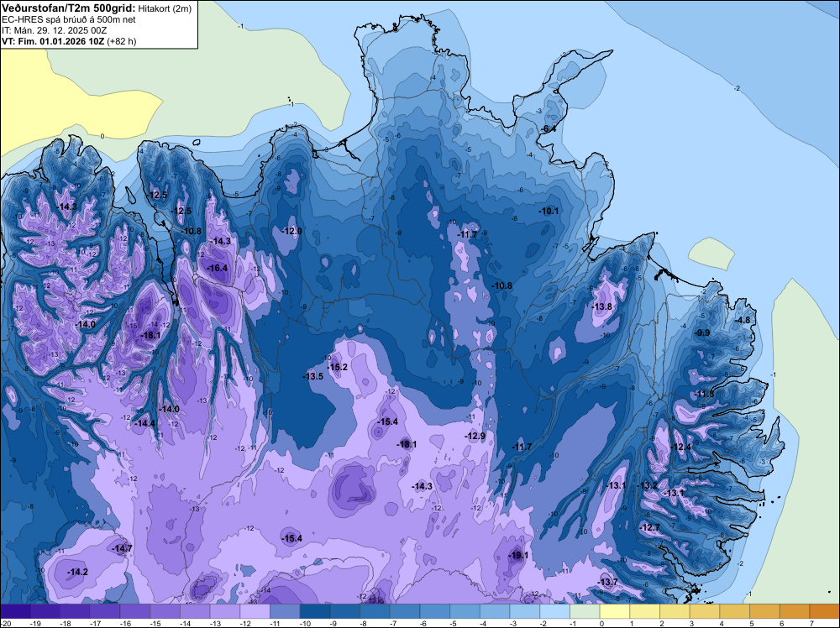The height and width of the screenshot is (628, 840).
Task: Click the -14.7 temperature label
Action: [x=122, y=548]
